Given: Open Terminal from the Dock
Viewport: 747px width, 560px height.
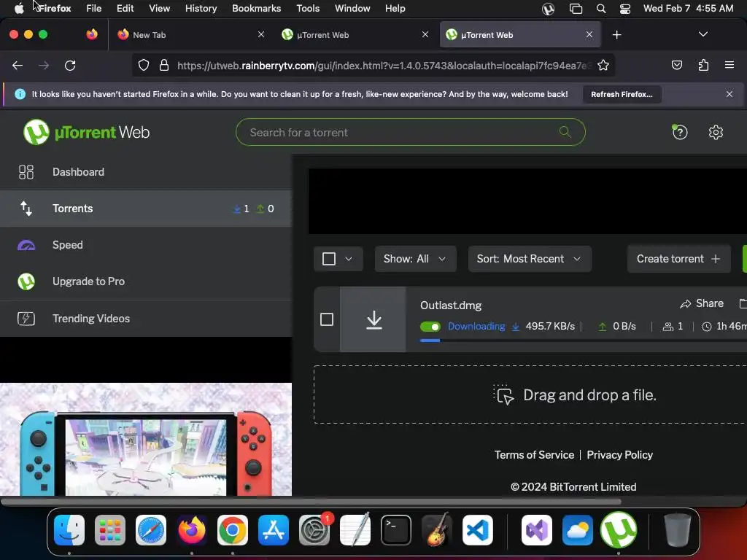Looking at the screenshot, I should pos(396,529).
